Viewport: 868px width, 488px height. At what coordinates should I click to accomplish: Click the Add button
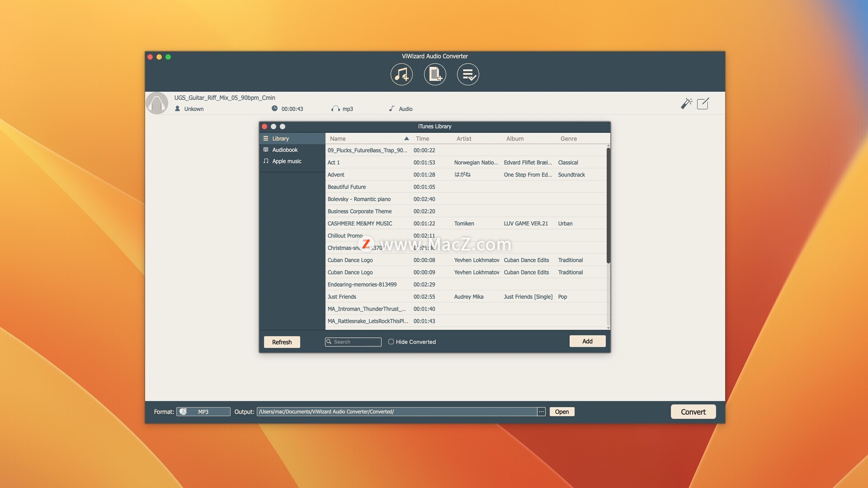coord(587,341)
